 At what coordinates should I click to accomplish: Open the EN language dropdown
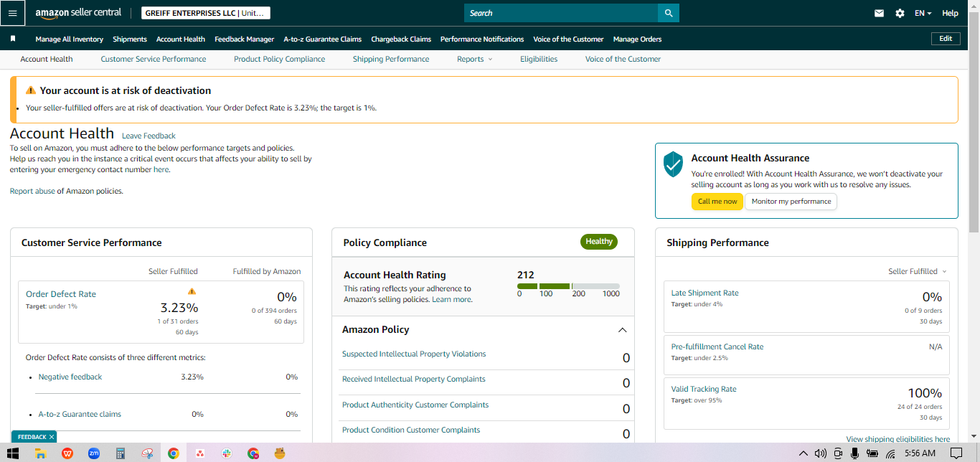[923, 13]
